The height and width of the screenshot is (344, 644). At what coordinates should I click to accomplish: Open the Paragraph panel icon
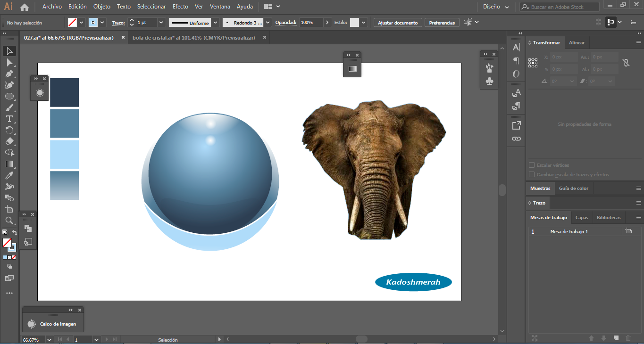coord(516,60)
